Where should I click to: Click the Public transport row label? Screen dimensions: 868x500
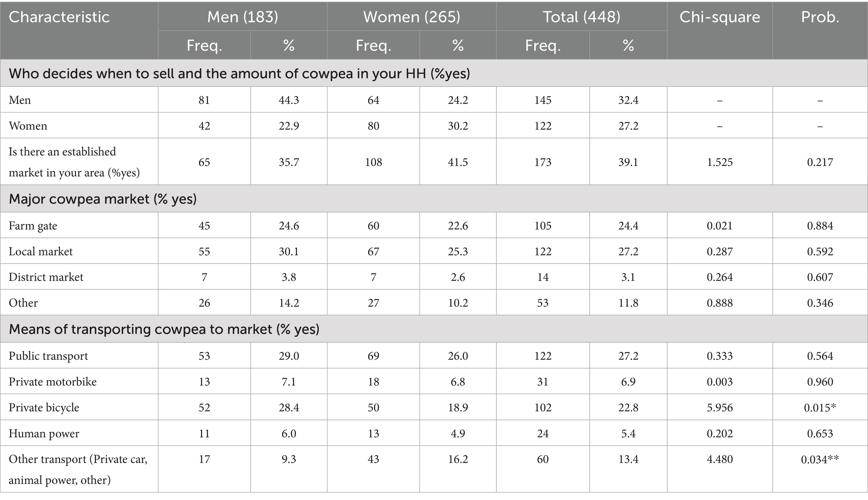click(48, 356)
